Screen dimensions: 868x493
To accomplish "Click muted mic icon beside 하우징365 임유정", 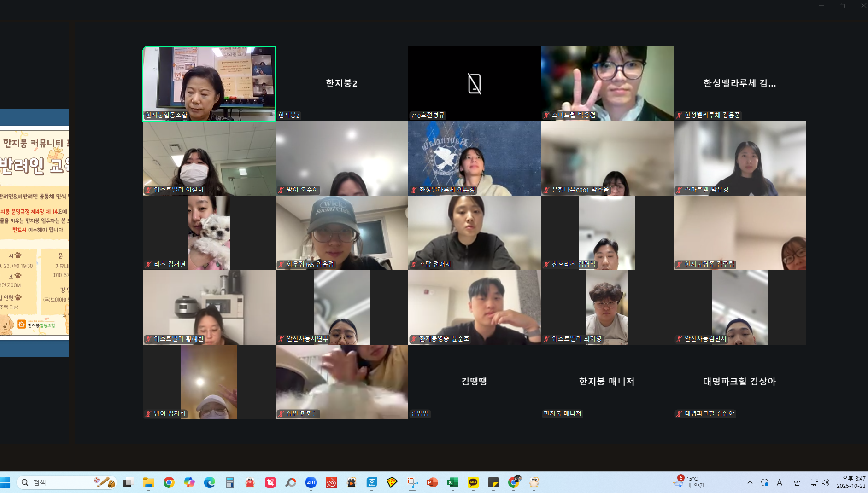I will 281,264.
